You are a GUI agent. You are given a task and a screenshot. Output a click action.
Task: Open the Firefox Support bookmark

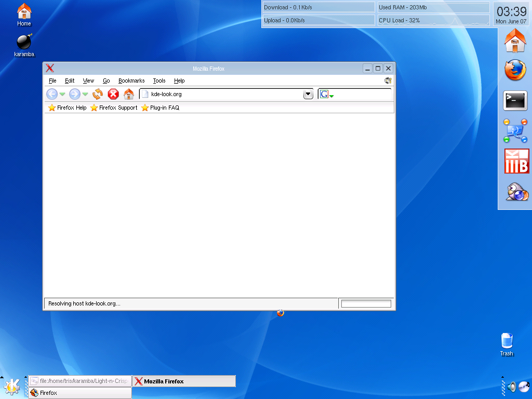point(114,108)
